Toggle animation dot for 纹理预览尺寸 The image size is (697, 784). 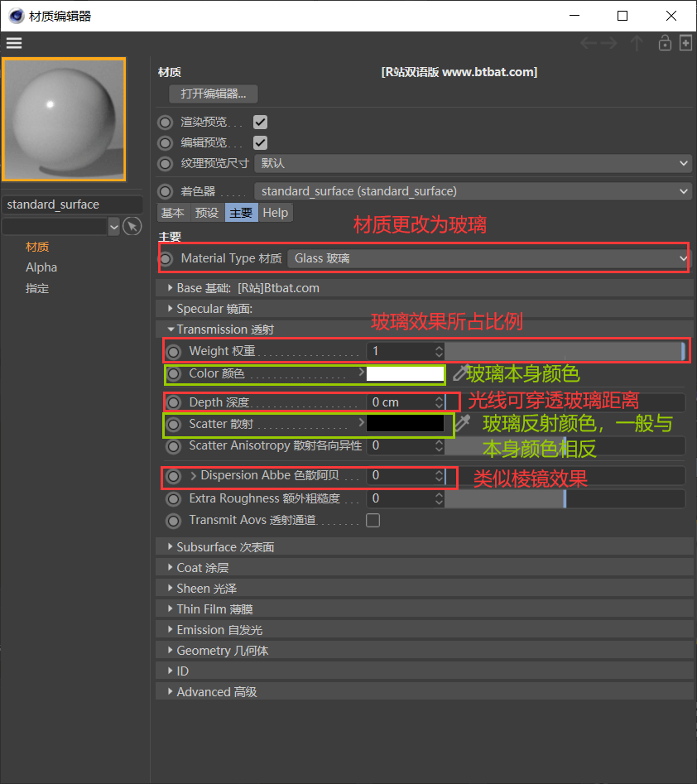[165, 163]
